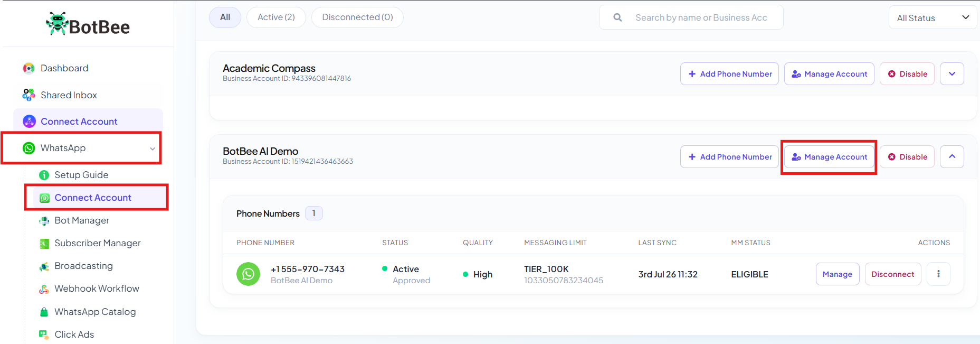Screen dimensions: 980x344
Task: Disconnect phone number +1 555-970-7343
Action: pyautogui.click(x=893, y=274)
